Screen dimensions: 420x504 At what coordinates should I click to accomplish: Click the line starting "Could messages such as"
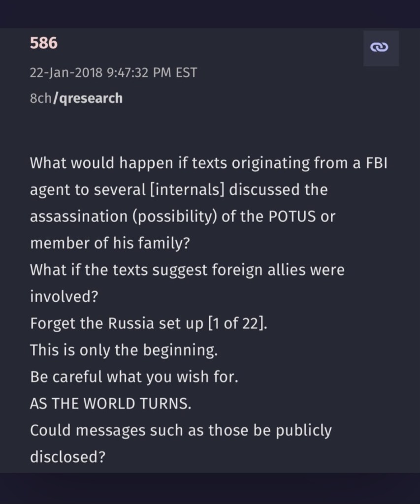tap(181, 431)
